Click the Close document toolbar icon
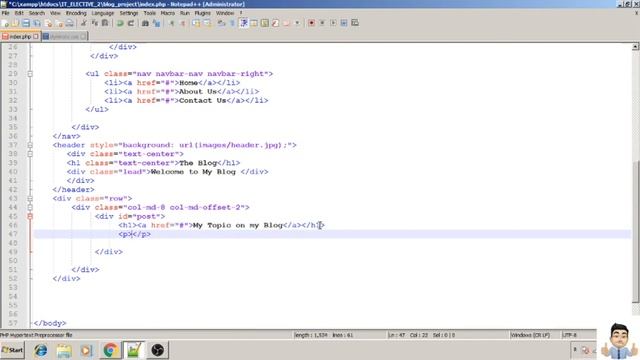The height and width of the screenshot is (360, 640). (48, 23)
